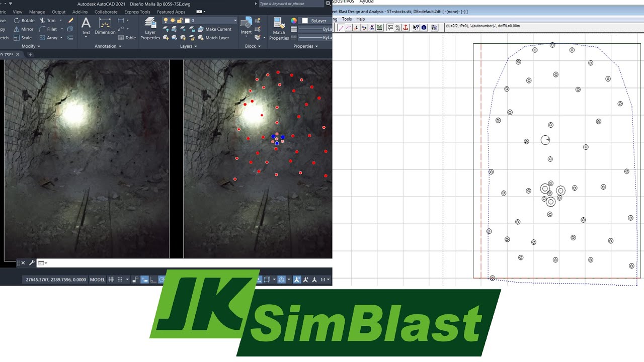Toggle annotation visibility in status bar

(x=297, y=280)
